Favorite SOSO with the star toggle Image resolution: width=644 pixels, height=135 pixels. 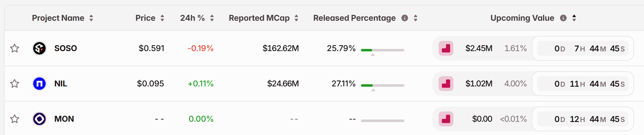15,48
